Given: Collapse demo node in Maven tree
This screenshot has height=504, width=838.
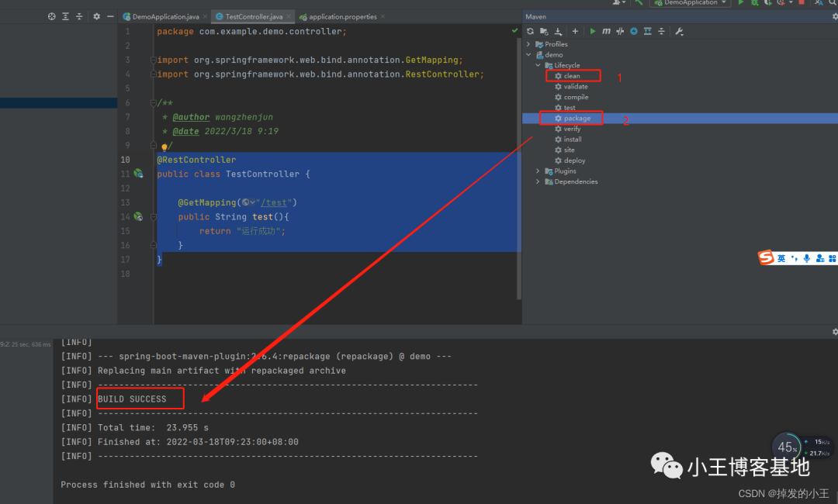Looking at the screenshot, I should pyautogui.click(x=528, y=54).
